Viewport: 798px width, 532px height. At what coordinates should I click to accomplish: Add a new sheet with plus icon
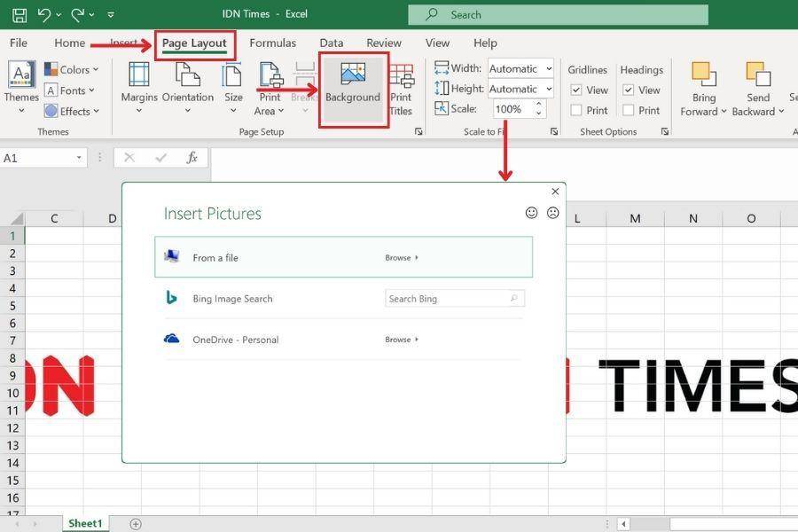136,524
